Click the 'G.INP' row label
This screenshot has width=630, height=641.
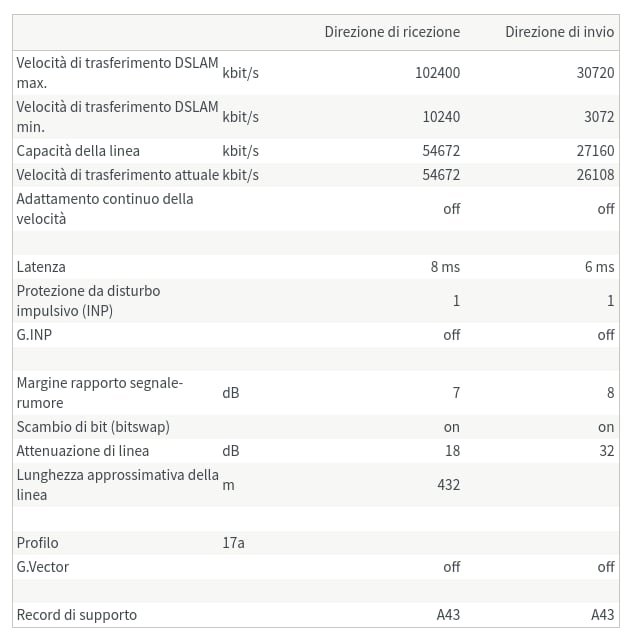(34, 335)
